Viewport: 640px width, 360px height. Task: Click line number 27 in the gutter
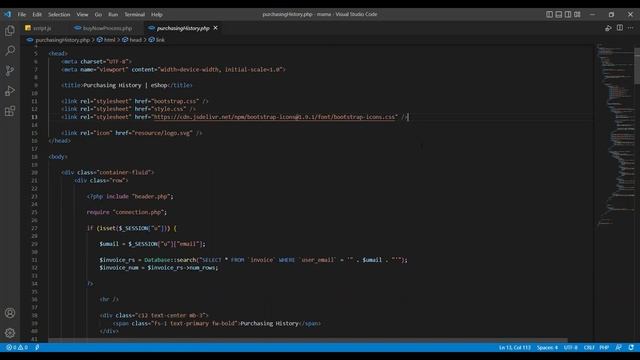pos(35,229)
